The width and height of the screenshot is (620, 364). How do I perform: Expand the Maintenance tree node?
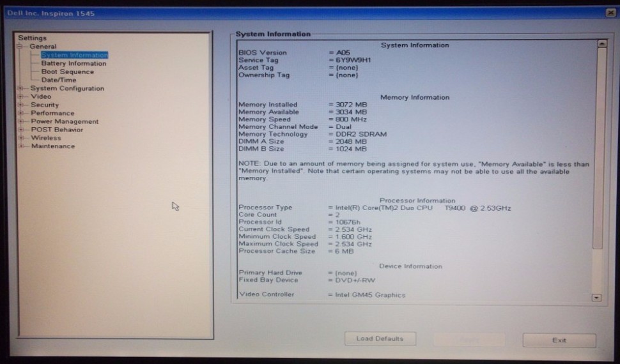point(20,146)
